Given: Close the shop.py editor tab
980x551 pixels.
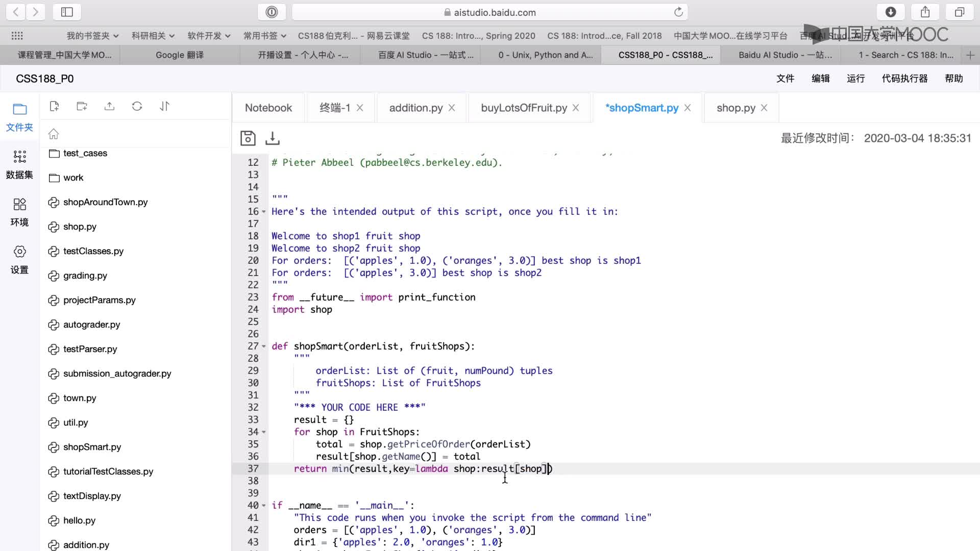Looking at the screenshot, I should (764, 108).
